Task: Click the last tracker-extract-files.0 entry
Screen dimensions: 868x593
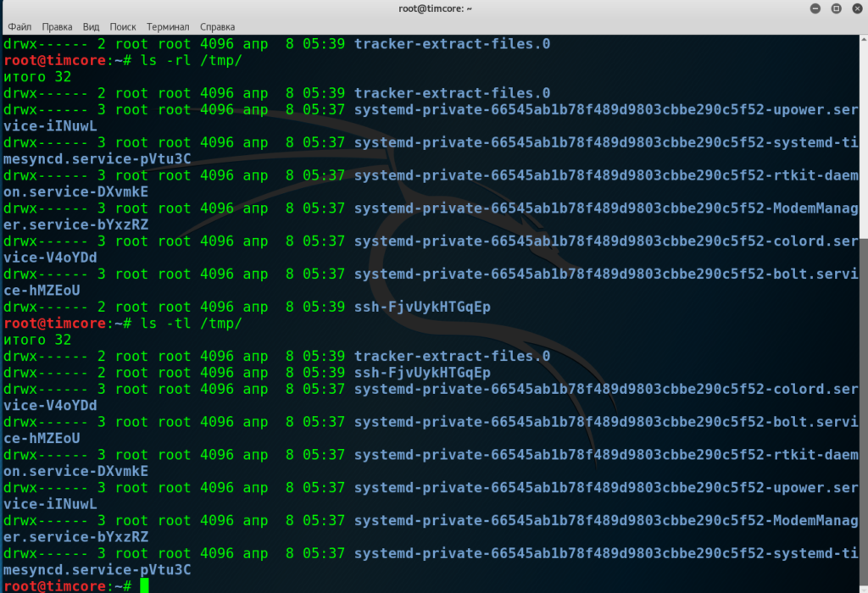Action: tap(452, 356)
